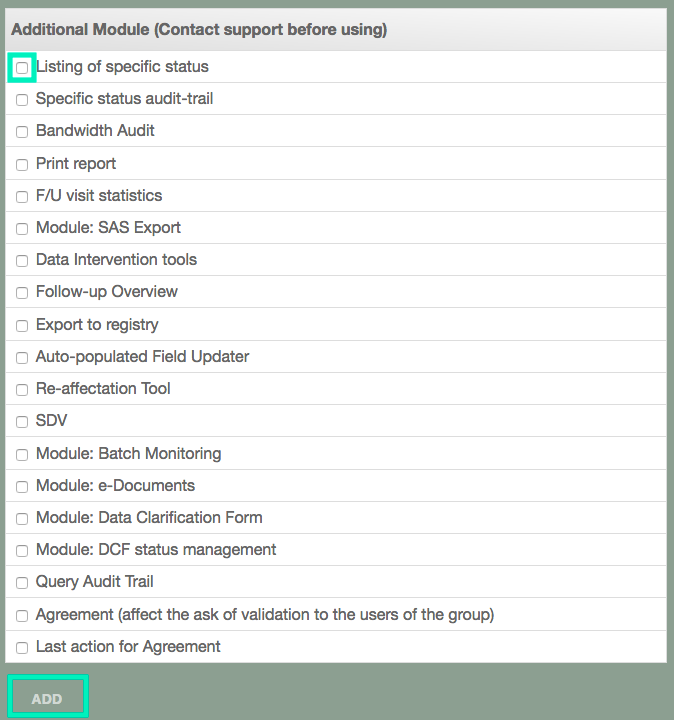Select the Print report checkbox
Viewport: 674px width, 720px height.
click(22, 164)
